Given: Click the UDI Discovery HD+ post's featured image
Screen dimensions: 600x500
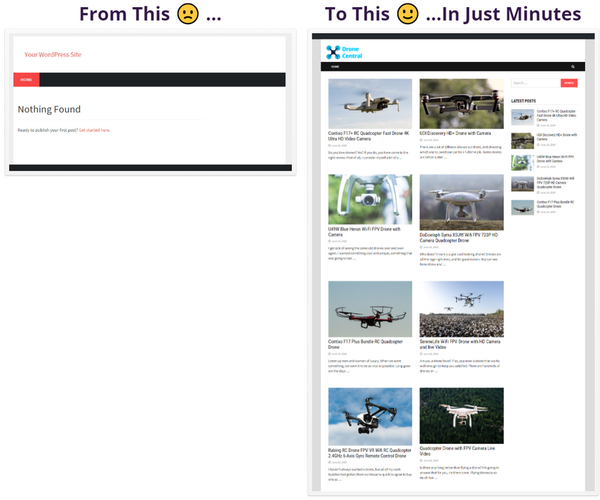Looking at the screenshot, I should pos(461,104).
